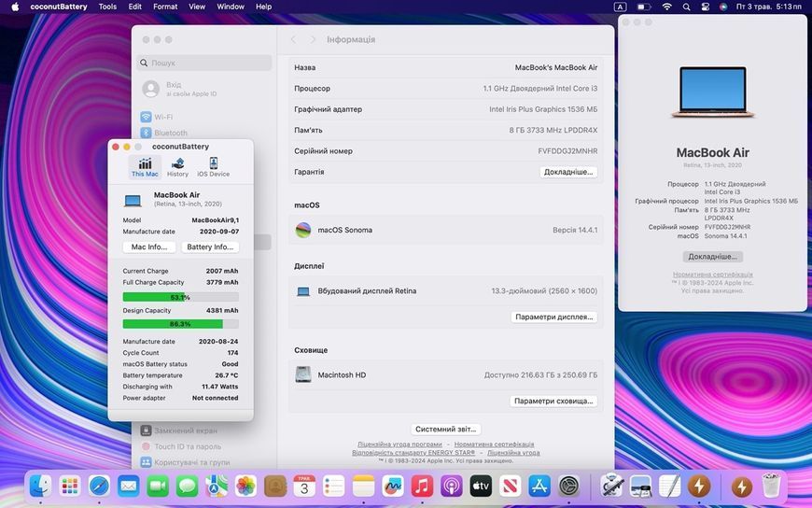
Task: Open Mail from the Dock
Action: [129, 487]
